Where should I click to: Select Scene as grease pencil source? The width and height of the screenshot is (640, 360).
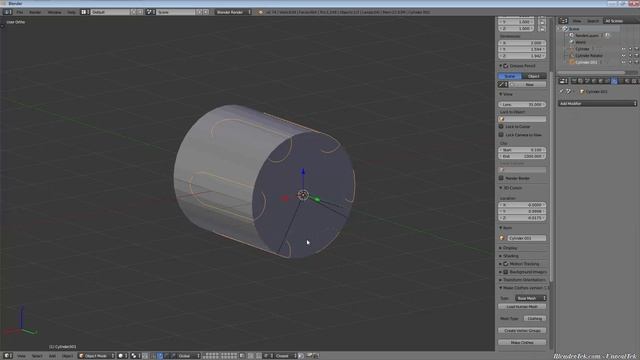510,76
